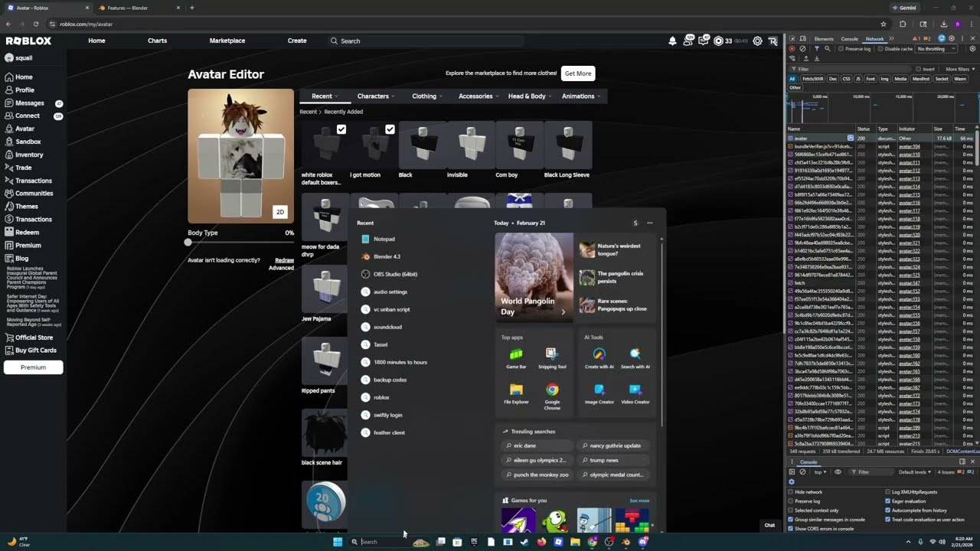Image resolution: width=980 pixels, height=551 pixels.
Task: Expand the Characters category dropdown
Action: pyautogui.click(x=375, y=96)
